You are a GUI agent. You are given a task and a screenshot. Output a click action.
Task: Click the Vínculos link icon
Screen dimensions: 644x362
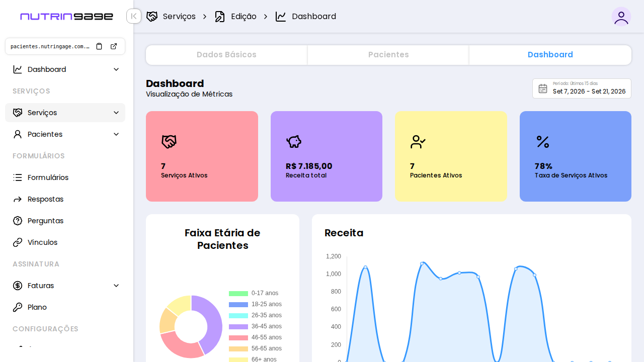[18, 242]
